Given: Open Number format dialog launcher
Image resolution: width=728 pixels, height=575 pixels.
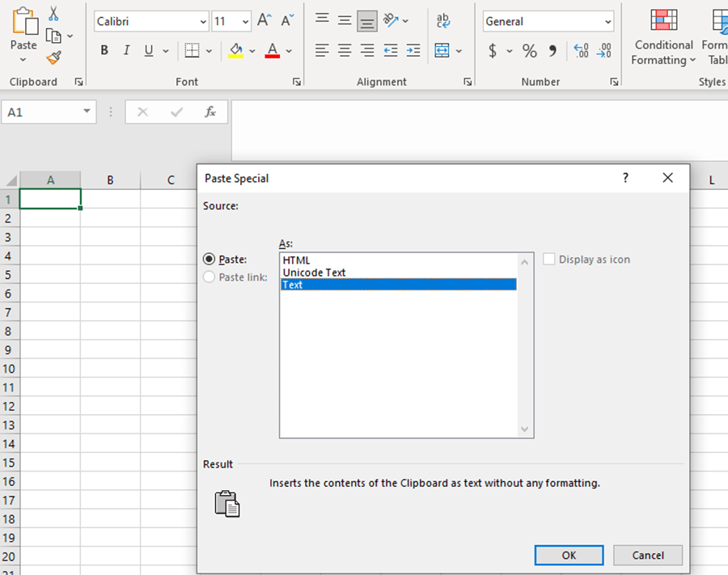Looking at the screenshot, I should (614, 82).
